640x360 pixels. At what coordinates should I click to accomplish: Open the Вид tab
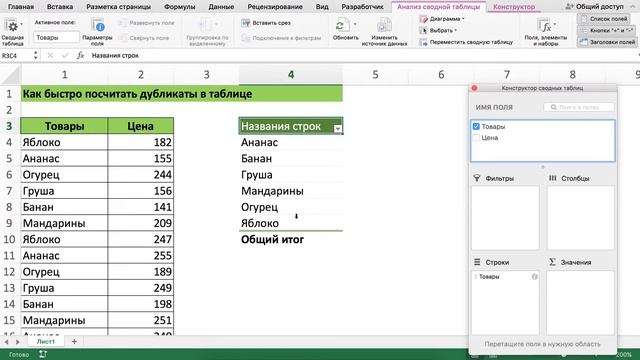[x=322, y=7]
